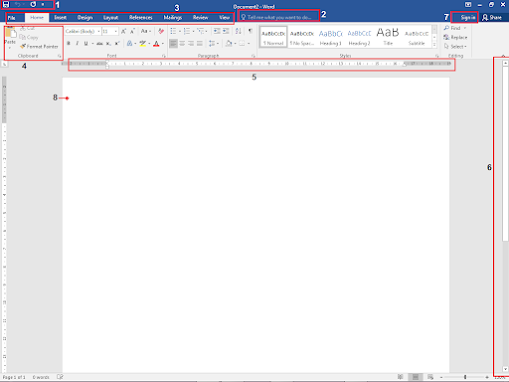Click the Justify alignment icon
This screenshot has height=382, width=509.
coord(200,43)
